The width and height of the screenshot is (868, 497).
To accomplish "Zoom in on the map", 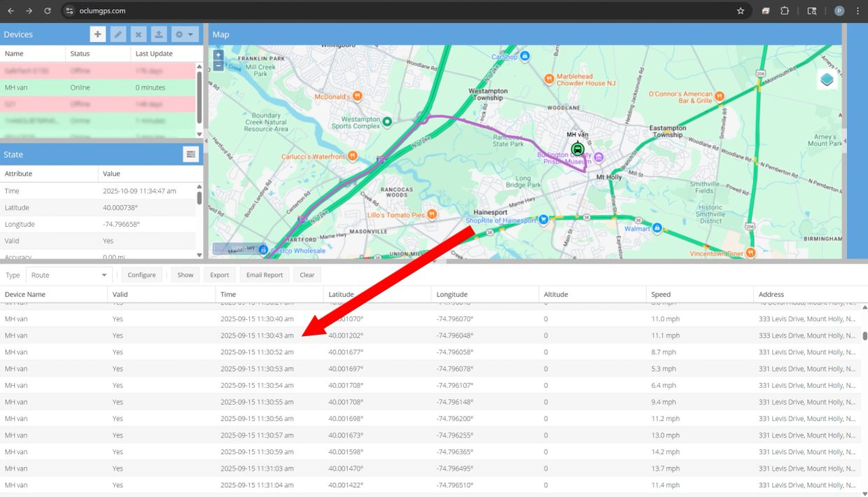I will [x=218, y=55].
